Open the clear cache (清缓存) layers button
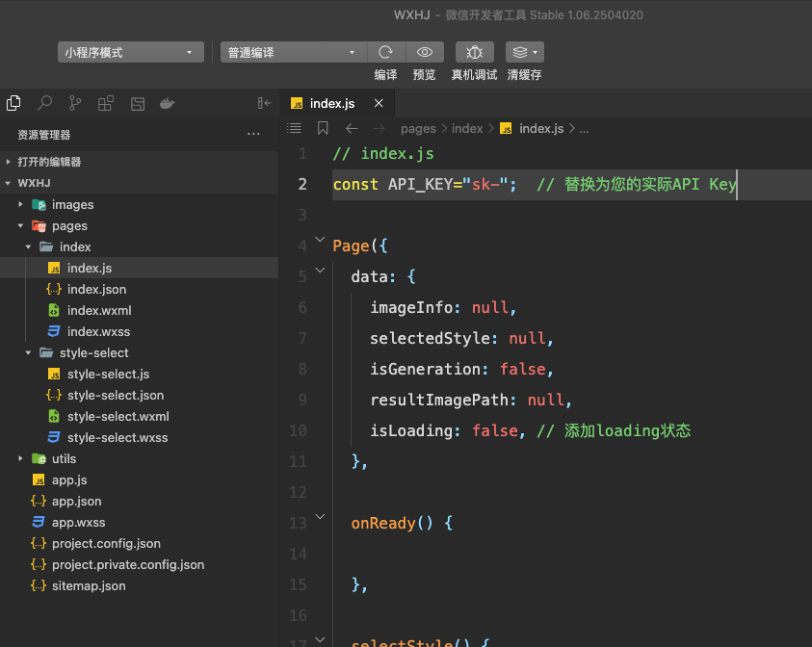Viewport: 812px width, 647px height. tap(525, 52)
